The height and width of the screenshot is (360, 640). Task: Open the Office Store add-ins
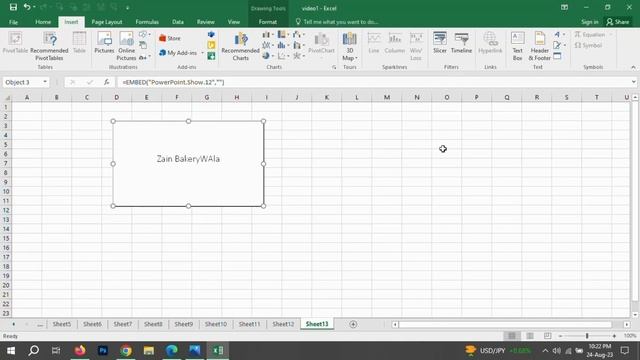[170, 38]
